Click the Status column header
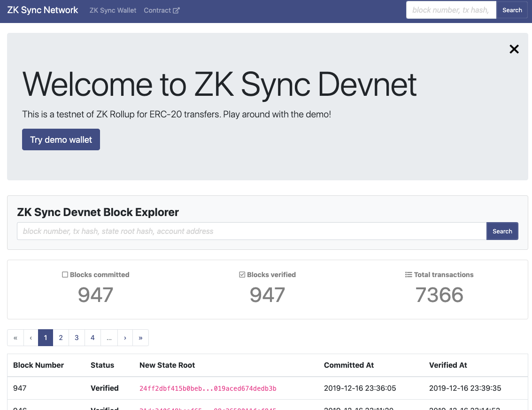This screenshot has width=532, height=410. [x=102, y=365]
